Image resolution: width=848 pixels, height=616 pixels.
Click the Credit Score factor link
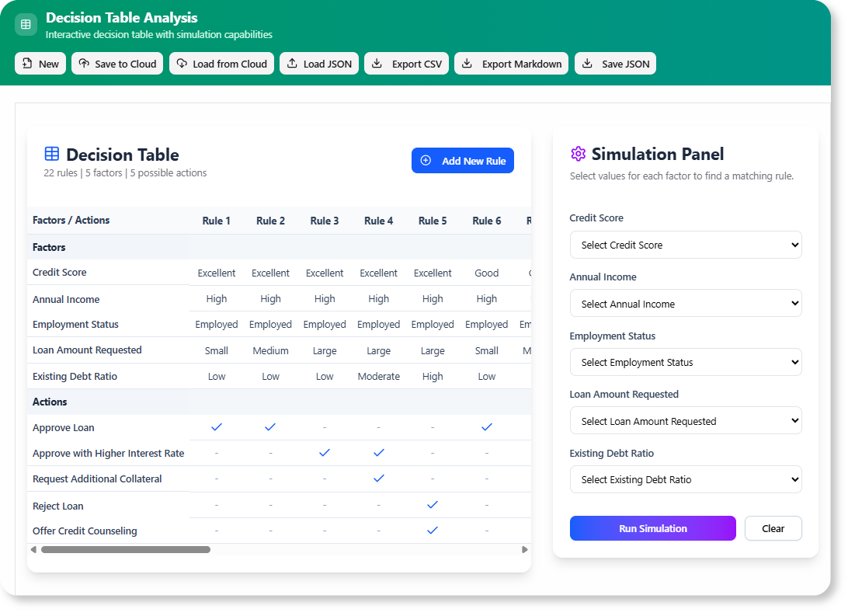click(x=59, y=272)
